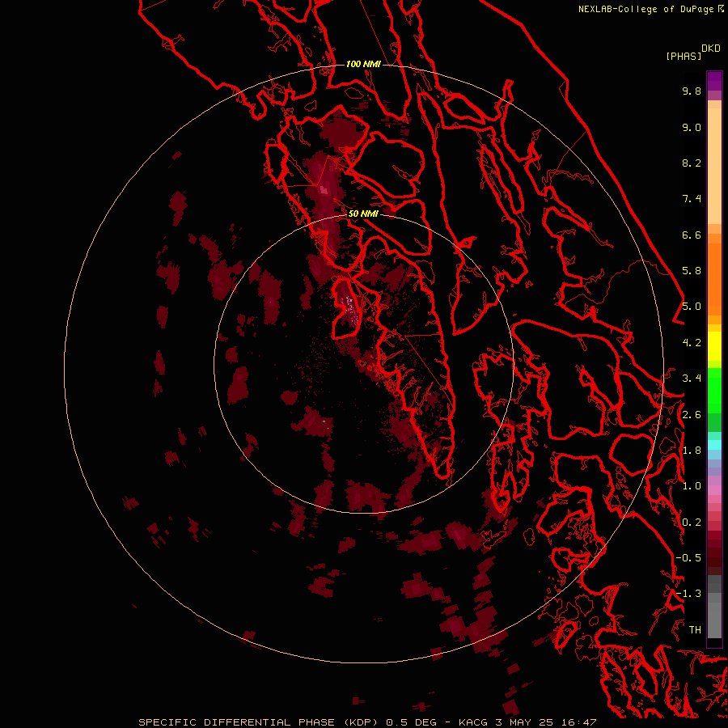Click the 50 NMI range ring label

click(363, 214)
